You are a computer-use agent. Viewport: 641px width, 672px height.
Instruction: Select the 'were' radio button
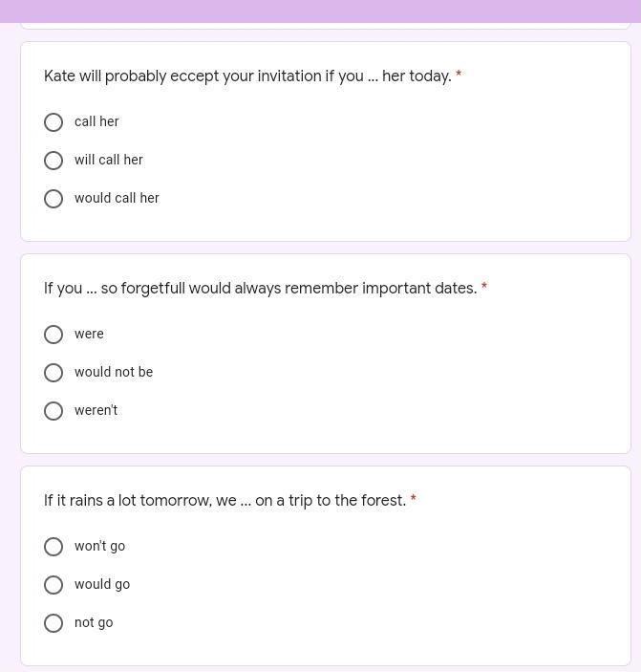coord(53,335)
